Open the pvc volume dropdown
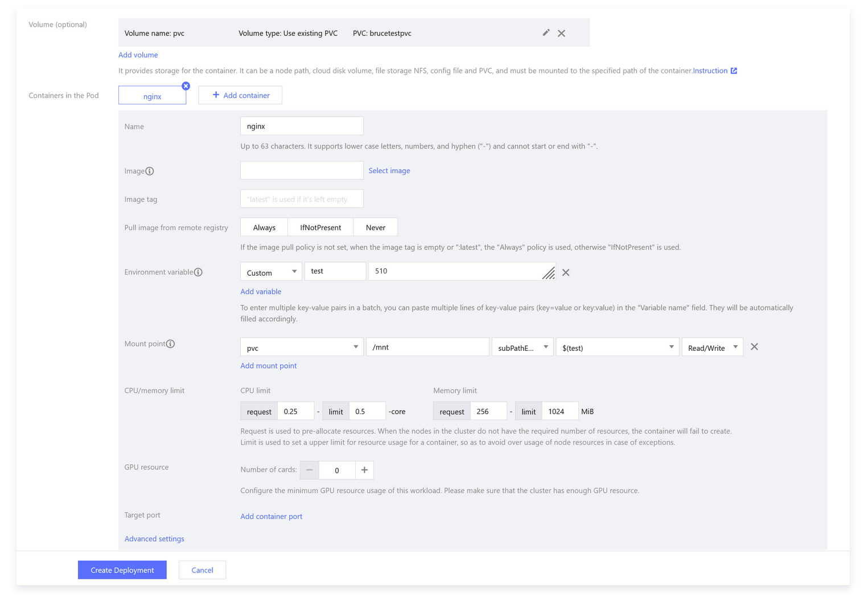 pyautogui.click(x=302, y=347)
